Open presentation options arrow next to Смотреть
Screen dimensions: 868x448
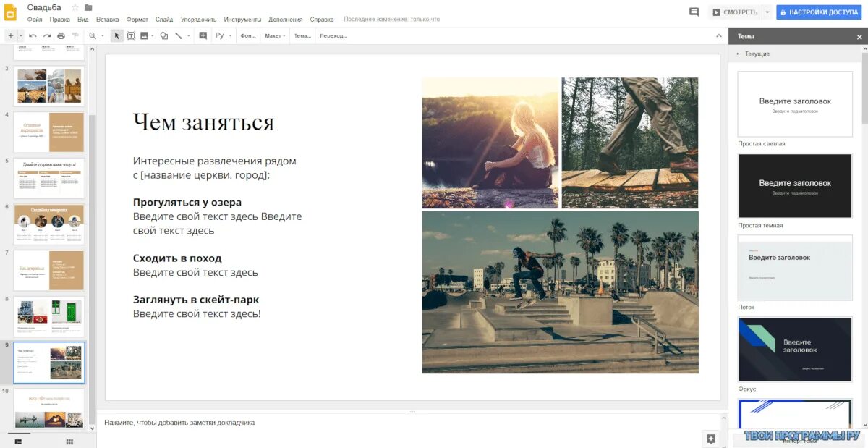[767, 12]
